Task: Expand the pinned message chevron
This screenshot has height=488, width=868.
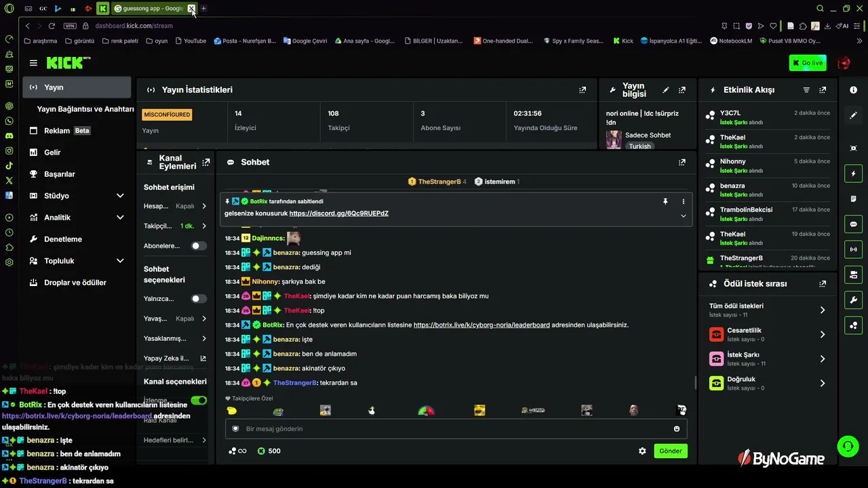Action: point(683,216)
